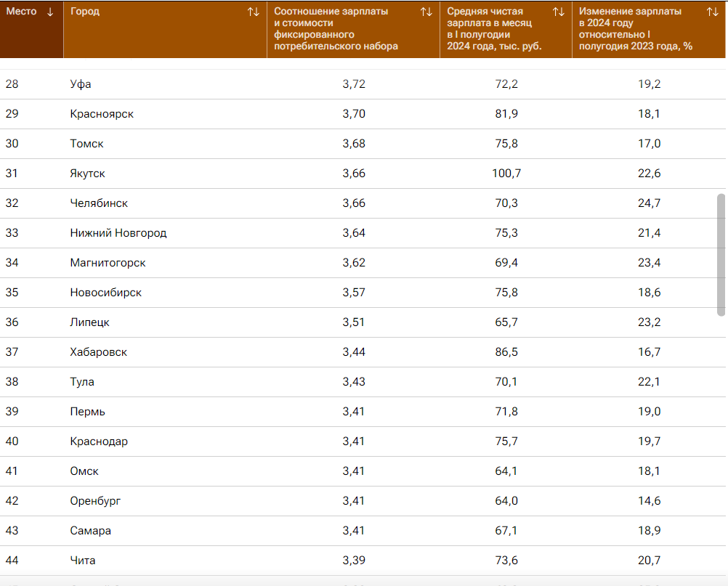
Task: Click ratio value 3,57 in Новосибирск row
Action: pyautogui.click(x=354, y=293)
